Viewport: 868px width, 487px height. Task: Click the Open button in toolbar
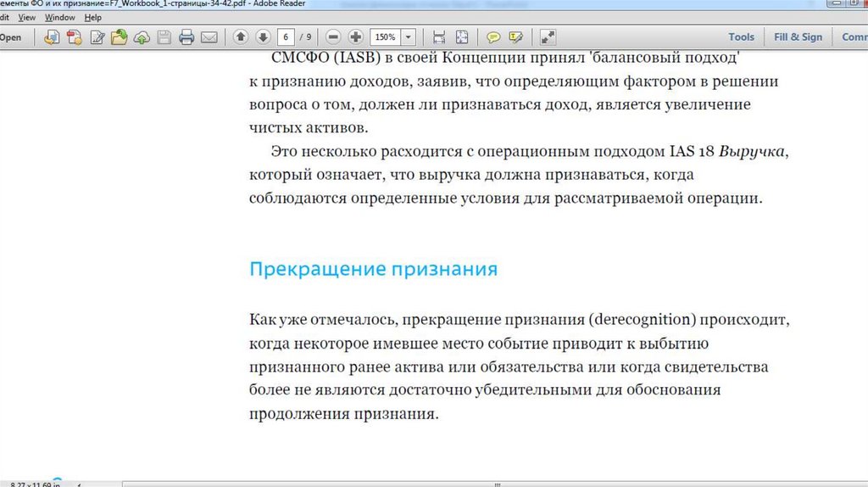(10, 37)
